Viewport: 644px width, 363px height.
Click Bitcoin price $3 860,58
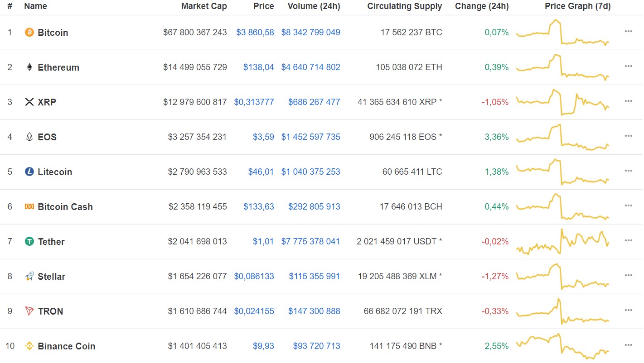click(255, 32)
